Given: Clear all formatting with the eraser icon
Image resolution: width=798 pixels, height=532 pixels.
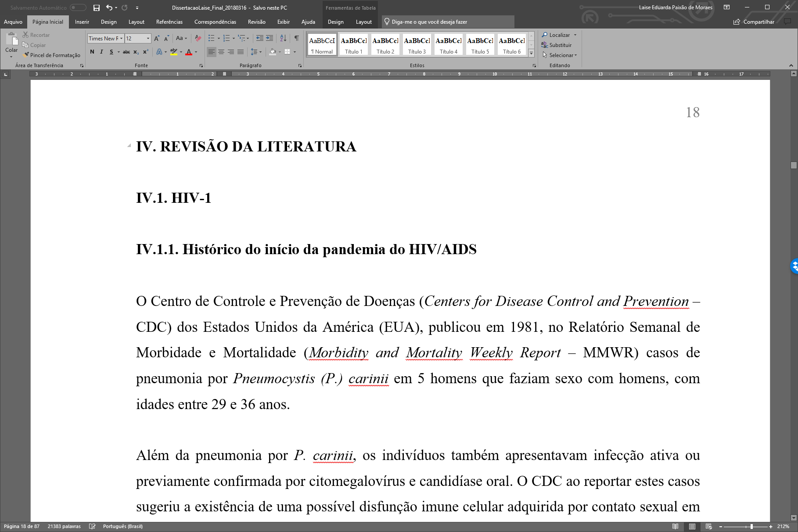Looking at the screenshot, I should pos(198,38).
